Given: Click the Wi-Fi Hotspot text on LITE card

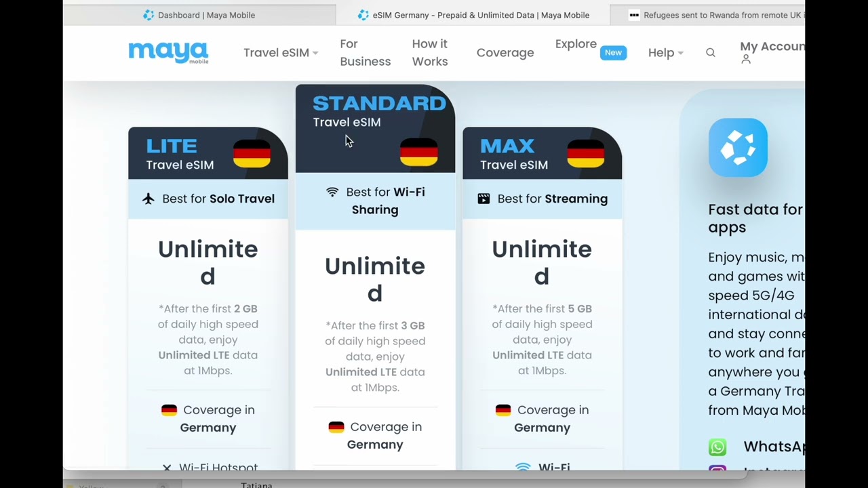Looking at the screenshot, I should coord(218,467).
